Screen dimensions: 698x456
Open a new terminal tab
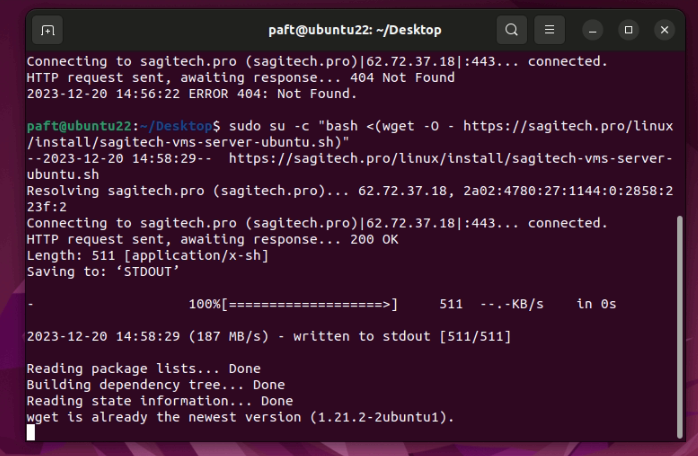(47, 30)
